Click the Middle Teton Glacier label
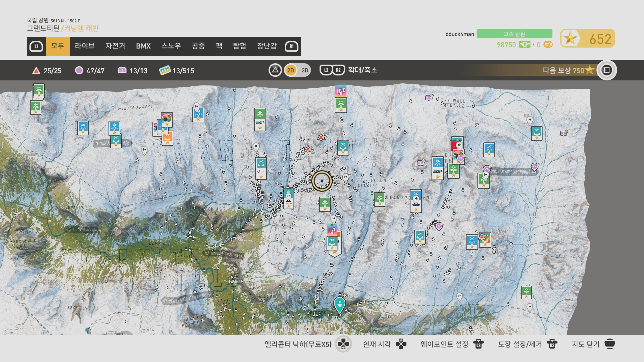The height and width of the screenshot is (362, 644). pos(368,183)
